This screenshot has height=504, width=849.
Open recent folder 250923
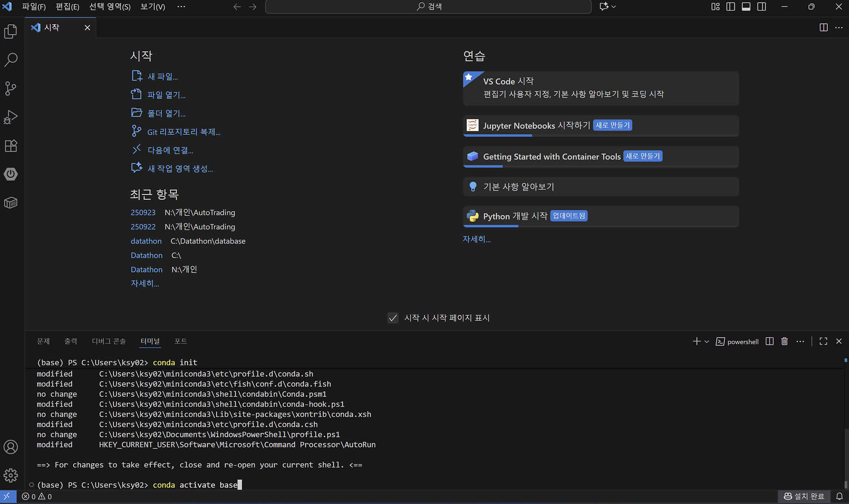click(x=143, y=213)
